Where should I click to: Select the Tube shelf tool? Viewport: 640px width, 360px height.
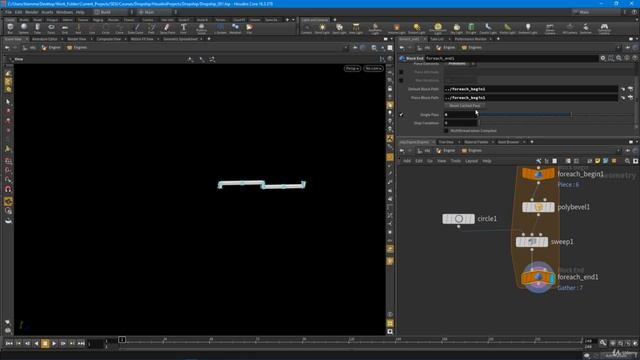point(37,29)
